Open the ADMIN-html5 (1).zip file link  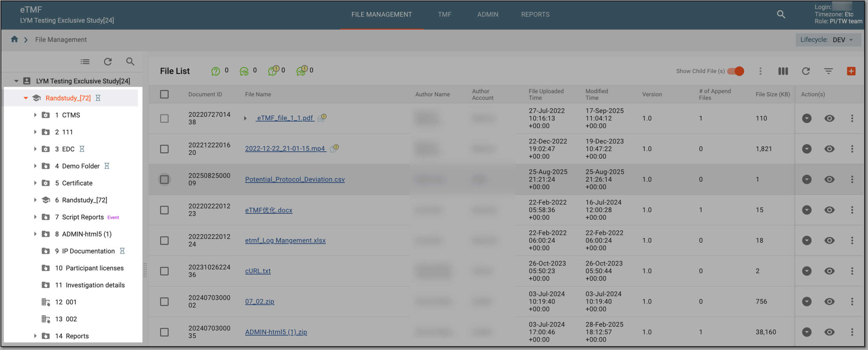tap(276, 332)
